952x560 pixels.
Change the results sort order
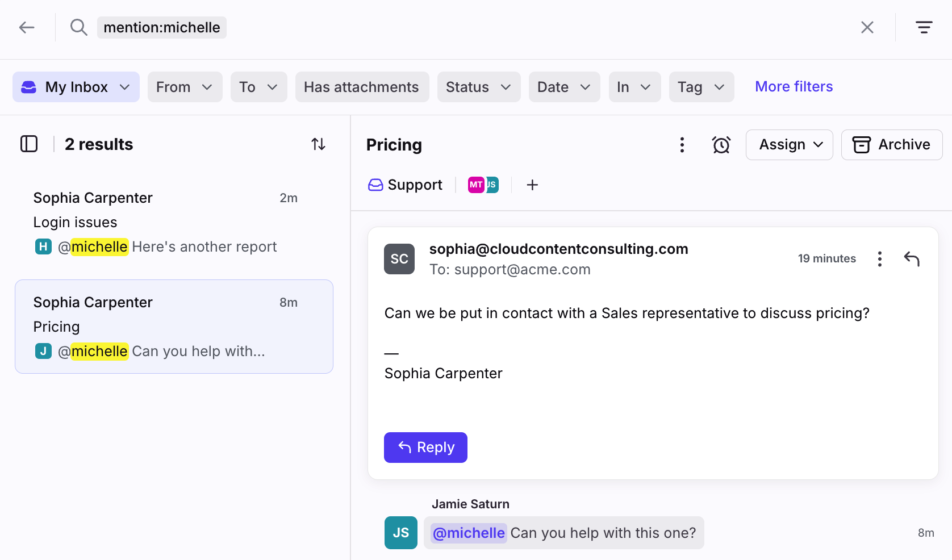pyautogui.click(x=318, y=144)
